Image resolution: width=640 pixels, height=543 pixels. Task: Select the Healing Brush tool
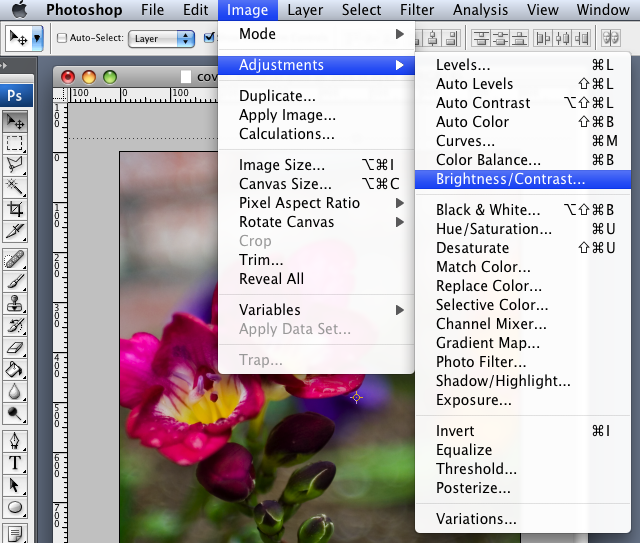point(15,260)
